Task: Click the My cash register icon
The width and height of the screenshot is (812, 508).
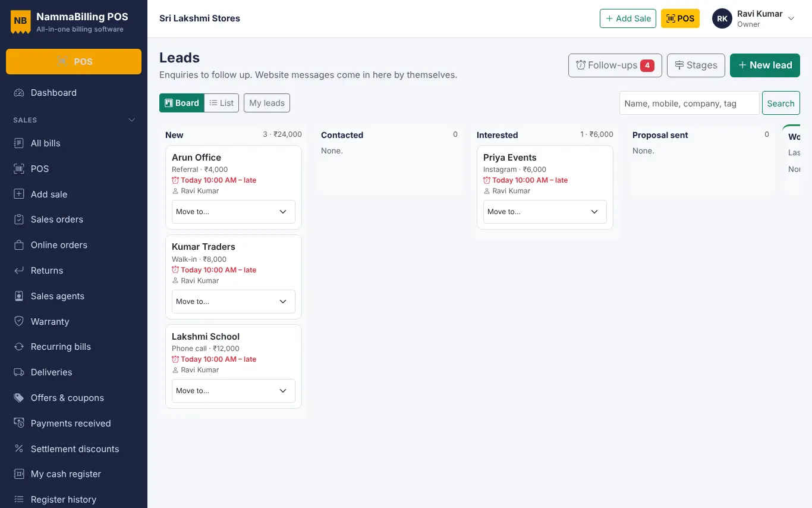Action: [x=19, y=474]
